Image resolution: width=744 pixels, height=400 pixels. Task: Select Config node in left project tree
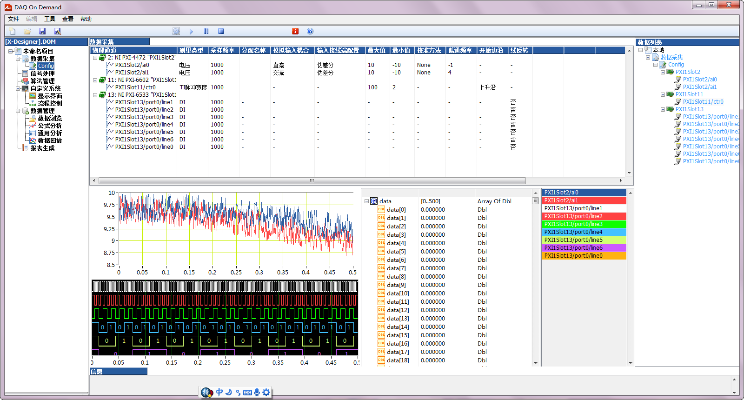coord(47,65)
